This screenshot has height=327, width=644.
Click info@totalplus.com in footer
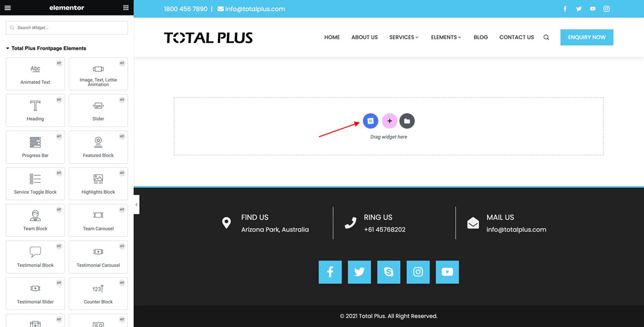tap(516, 229)
